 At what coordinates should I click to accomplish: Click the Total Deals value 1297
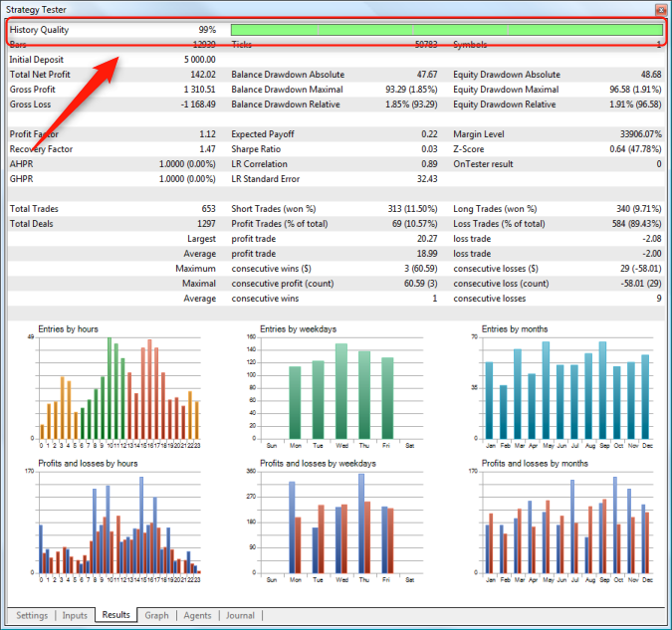coord(206,224)
